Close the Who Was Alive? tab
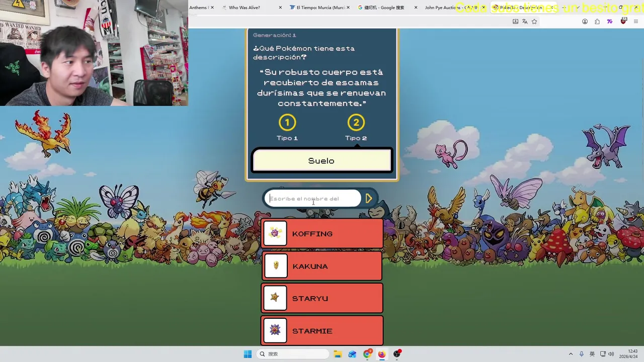This screenshot has width=644, height=362. (x=280, y=8)
